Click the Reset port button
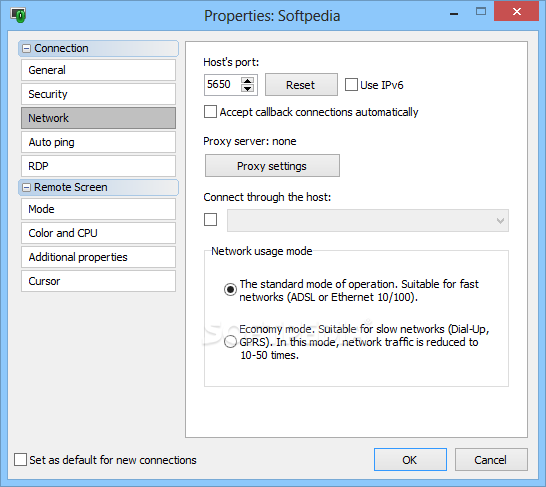 301,85
